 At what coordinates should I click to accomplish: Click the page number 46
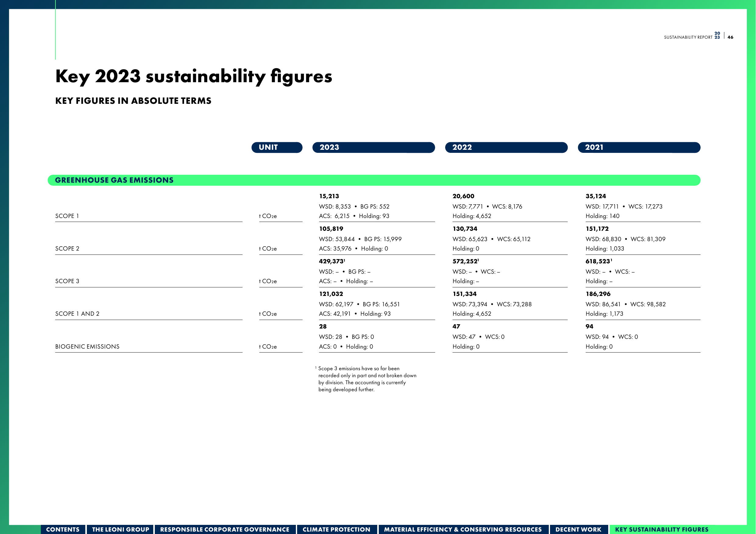730,37
